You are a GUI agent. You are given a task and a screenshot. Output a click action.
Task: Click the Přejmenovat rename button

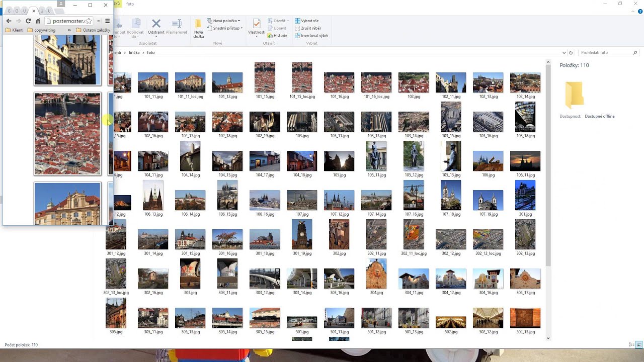(x=177, y=27)
